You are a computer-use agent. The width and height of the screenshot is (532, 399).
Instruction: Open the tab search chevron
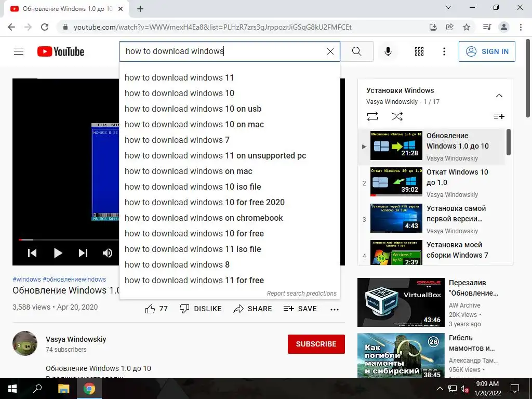448,7
